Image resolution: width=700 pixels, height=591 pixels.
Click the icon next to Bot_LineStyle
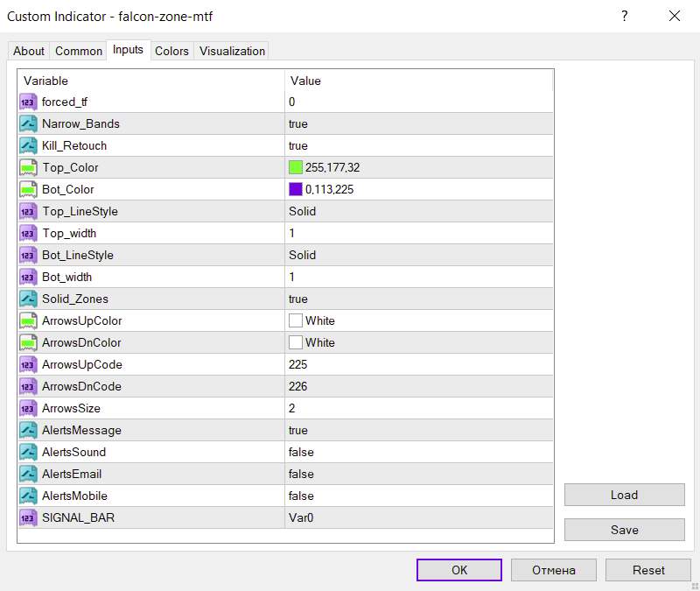[27, 255]
